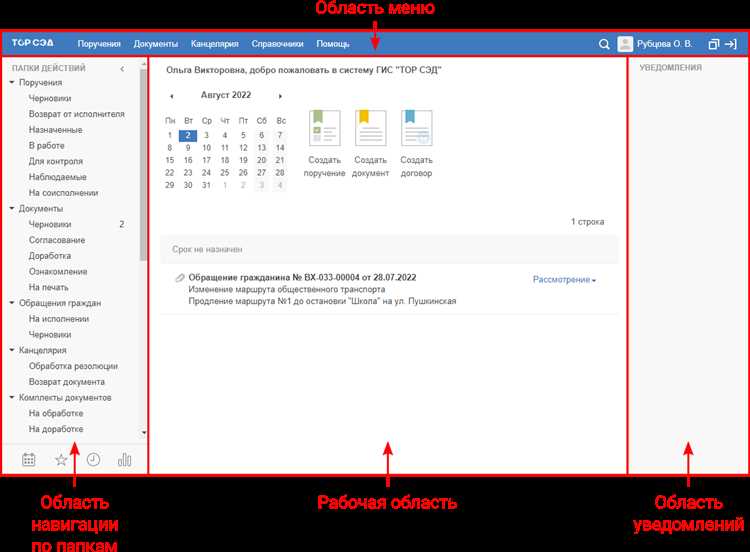Select August 10 in the calendar
Image resolution: width=750 pixels, height=552 pixels.
click(207, 148)
